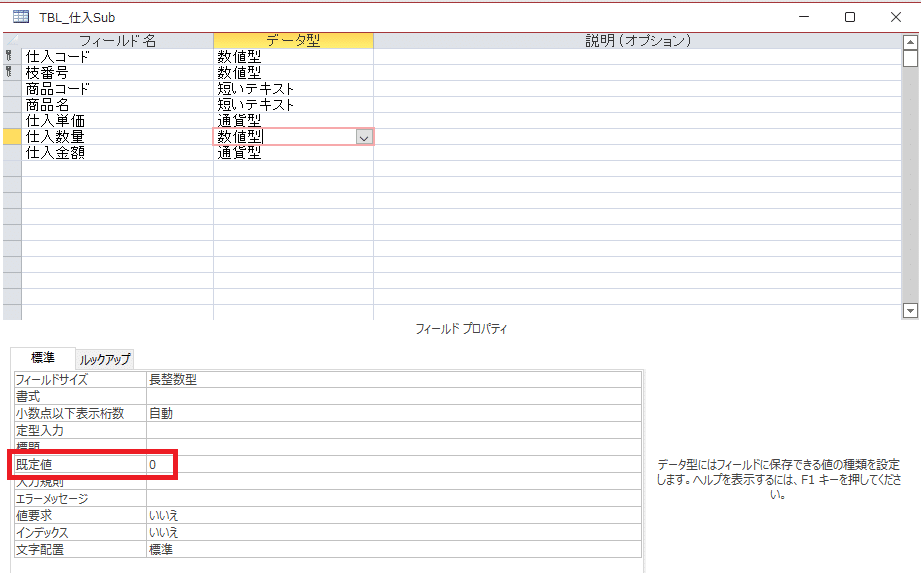921x573 pixels.
Task: Click the 小数点以下表示桁数 value 自動
Action: [394, 413]
